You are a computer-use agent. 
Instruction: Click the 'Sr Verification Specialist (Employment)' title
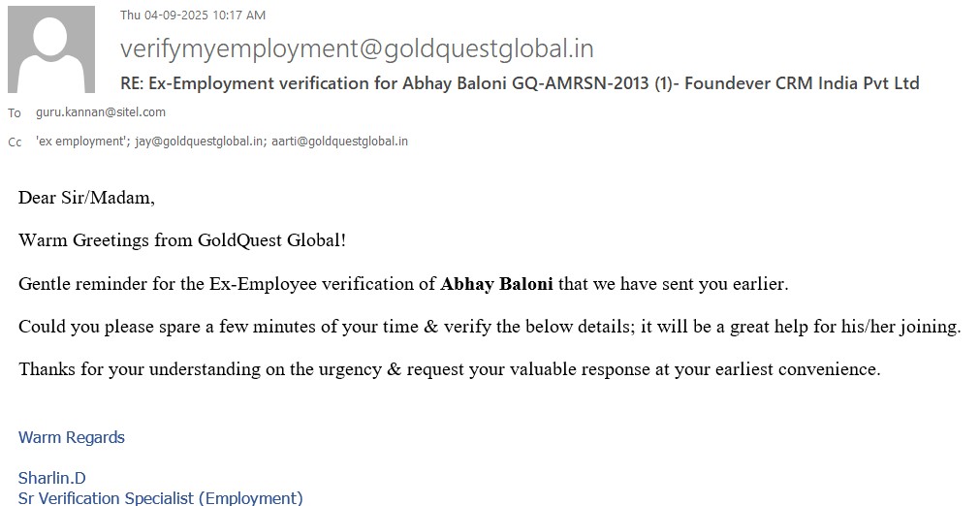[x=161, y=498]
